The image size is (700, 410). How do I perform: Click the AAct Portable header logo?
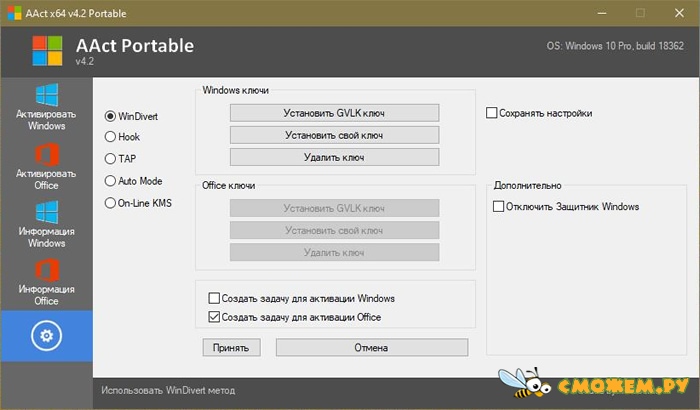[x=47, y=50]
